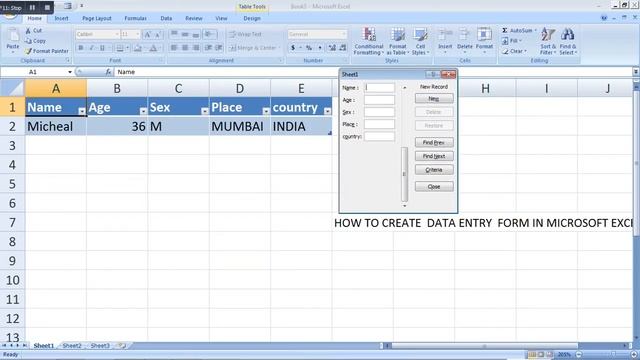Click the Increase Indent icon
The width and height of the screenshot is (640, 360).
(219, 48)
